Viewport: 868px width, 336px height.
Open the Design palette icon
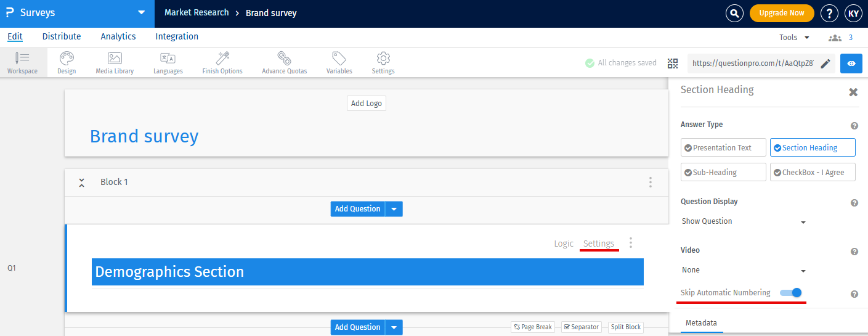click(67, 63)
